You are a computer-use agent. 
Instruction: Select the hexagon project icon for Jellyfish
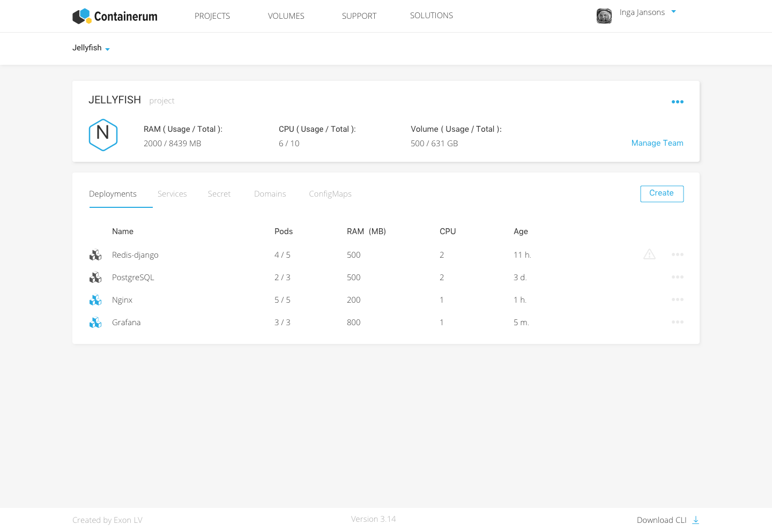[103, 135]
